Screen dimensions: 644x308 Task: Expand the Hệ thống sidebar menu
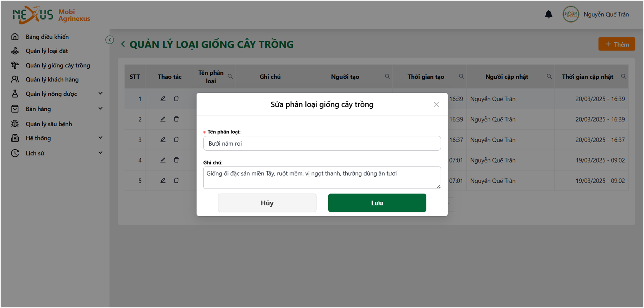tap(100, 138)
